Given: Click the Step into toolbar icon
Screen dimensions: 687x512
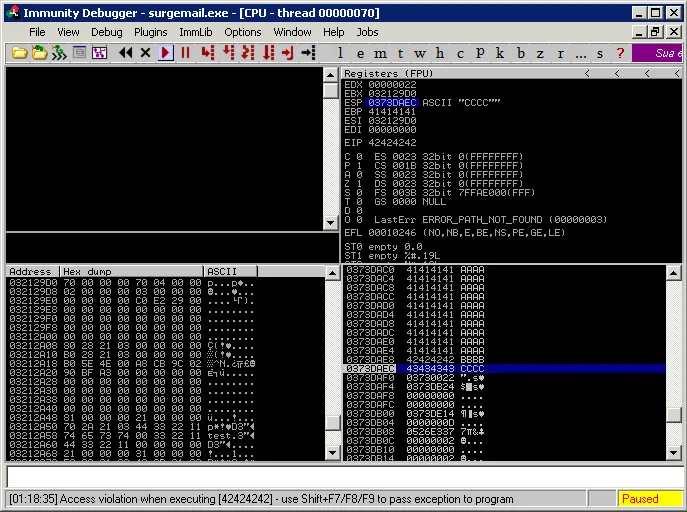Looking at the screenshot, I should point(207,53).
